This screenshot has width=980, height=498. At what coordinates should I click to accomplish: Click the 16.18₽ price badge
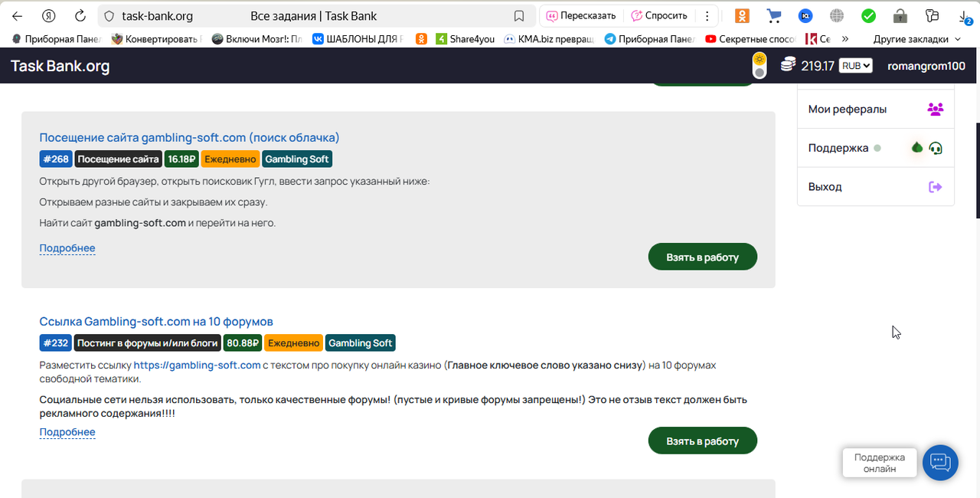click(181, 159)
